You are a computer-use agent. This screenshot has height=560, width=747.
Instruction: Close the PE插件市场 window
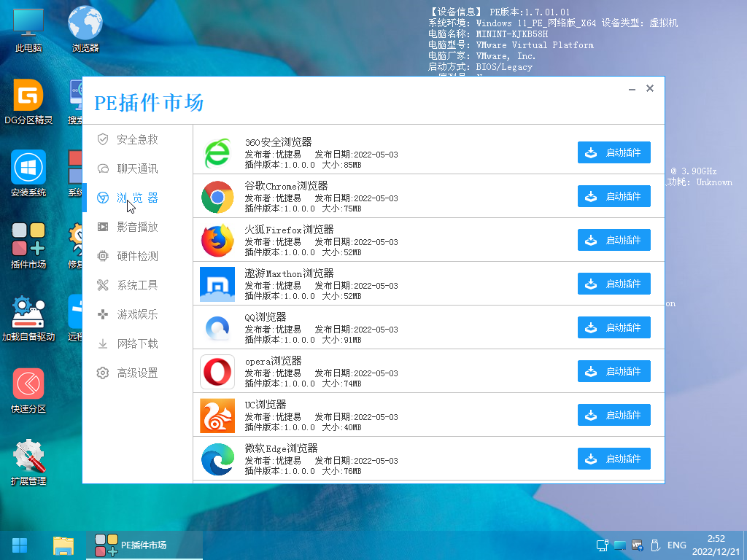pos(650,88)
